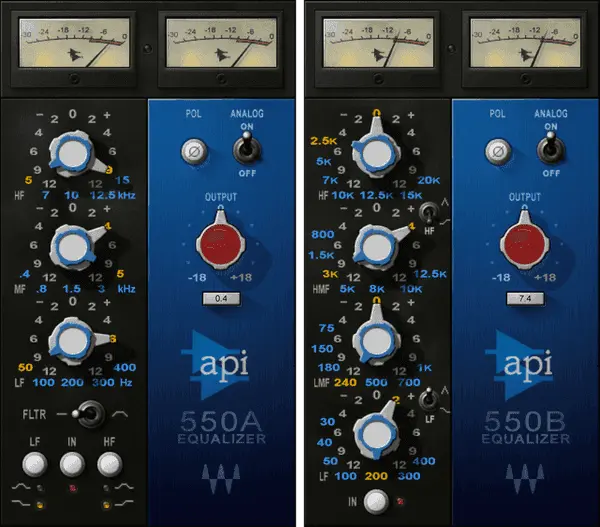
Task: Select 20K on 550B HF band
Action: click(x=429, y=180)
